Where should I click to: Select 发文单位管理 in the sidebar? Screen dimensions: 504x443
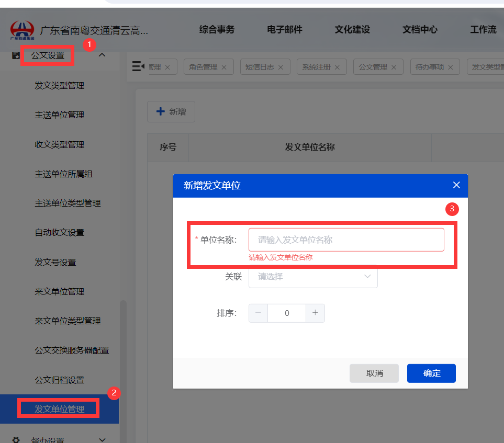(60, 409)
